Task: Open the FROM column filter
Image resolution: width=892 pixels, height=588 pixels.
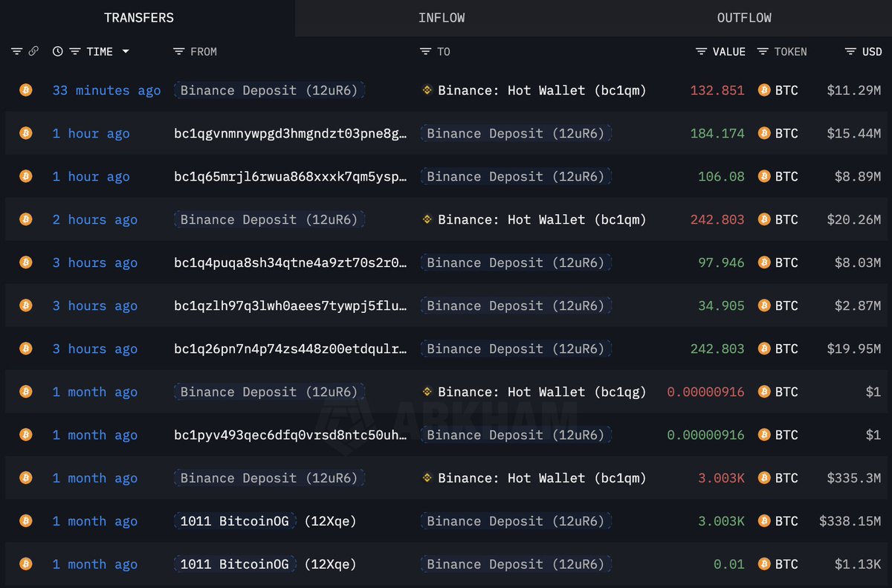Action: pyautogui.click(x=179, y=51)
